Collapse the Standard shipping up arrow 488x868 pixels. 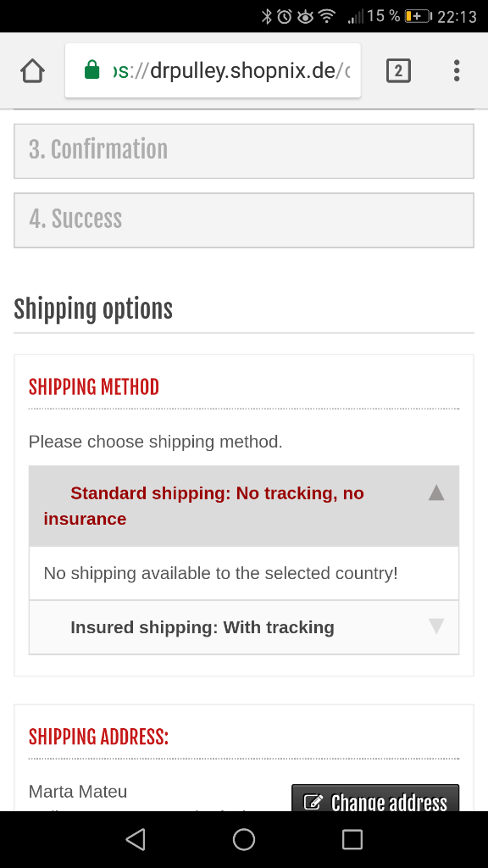(436, 492)
